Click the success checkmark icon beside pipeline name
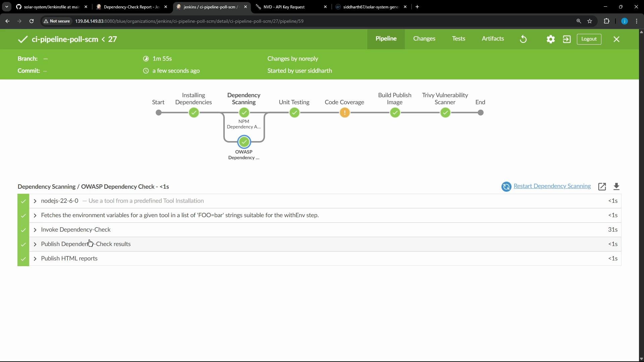644x362 pixels. (22, 39)
